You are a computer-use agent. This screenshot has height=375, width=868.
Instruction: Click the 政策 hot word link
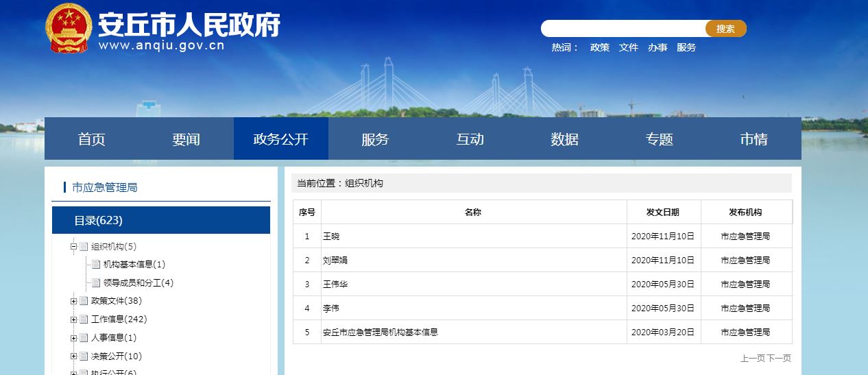click(x=600, y=47)
